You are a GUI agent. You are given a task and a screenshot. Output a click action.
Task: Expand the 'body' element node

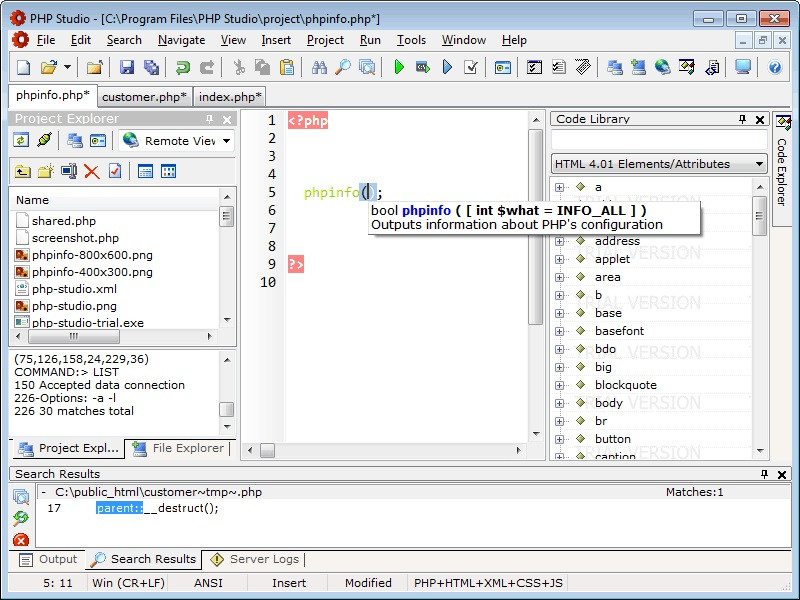[560, 404]
